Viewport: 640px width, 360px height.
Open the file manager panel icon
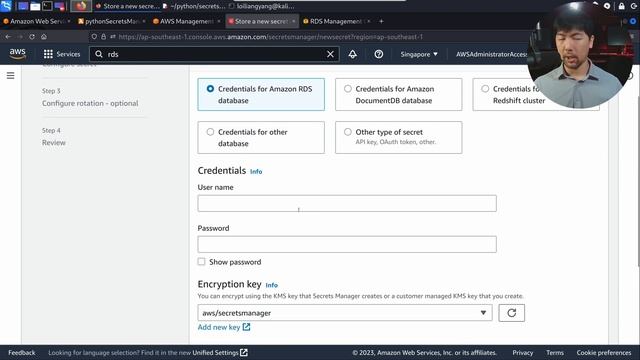point(35,6)
